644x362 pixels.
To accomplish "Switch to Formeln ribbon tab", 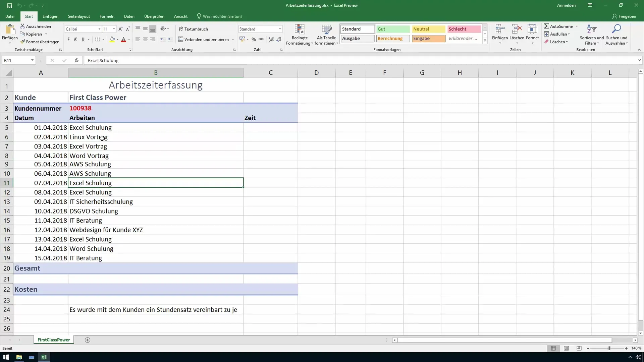I will (107, 16).
